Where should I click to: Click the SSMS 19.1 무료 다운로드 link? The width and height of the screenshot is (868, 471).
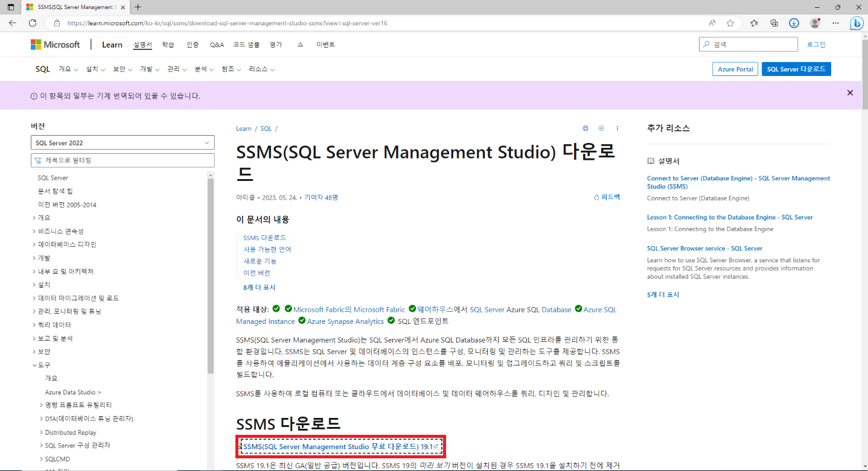(341, 446)
